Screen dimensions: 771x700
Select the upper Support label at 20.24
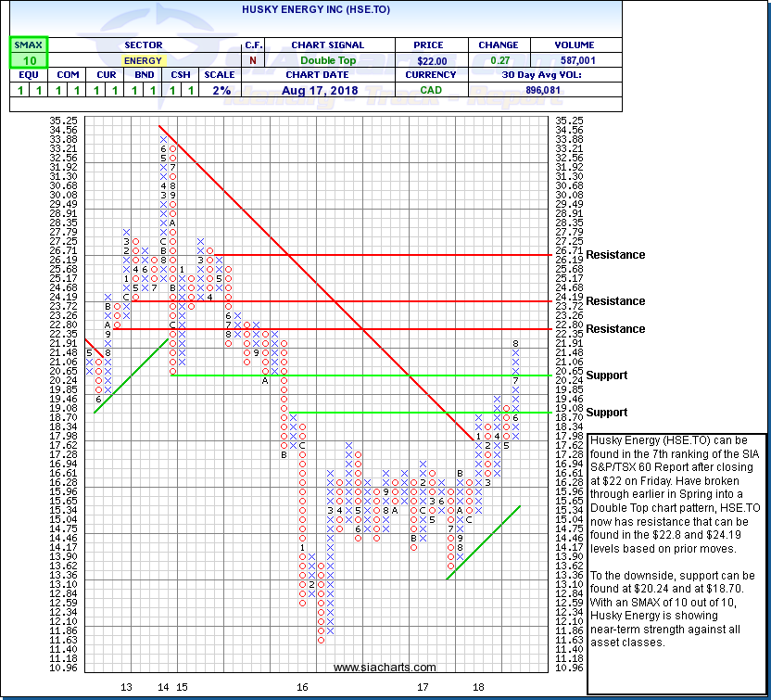(x=607, y=375)
